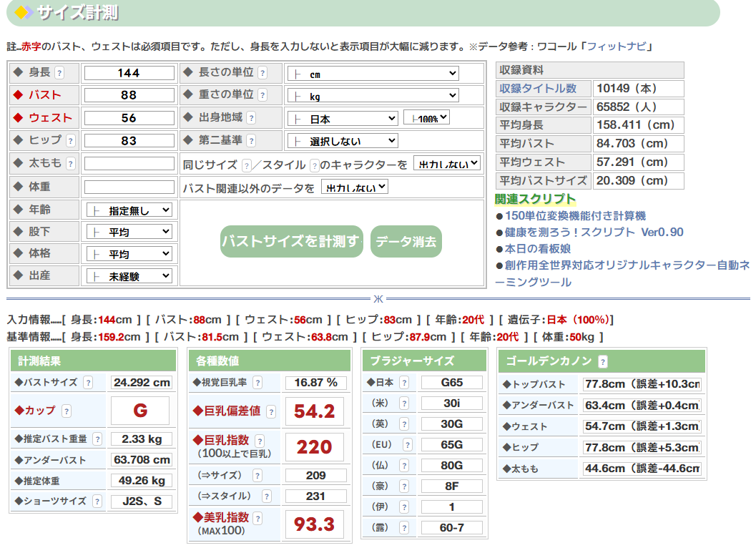
Task: Open the 重さの単位 kg dropdown
Action: pyautogui.click(x=372, y=96)
